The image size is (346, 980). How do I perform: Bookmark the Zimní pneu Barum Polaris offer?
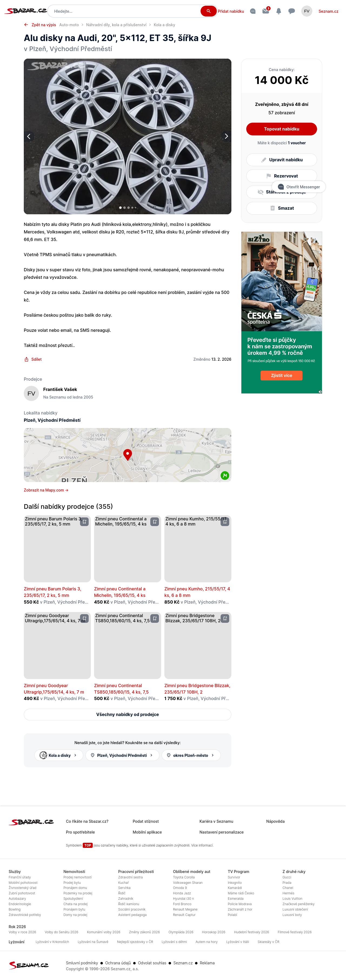coord(85,521)
